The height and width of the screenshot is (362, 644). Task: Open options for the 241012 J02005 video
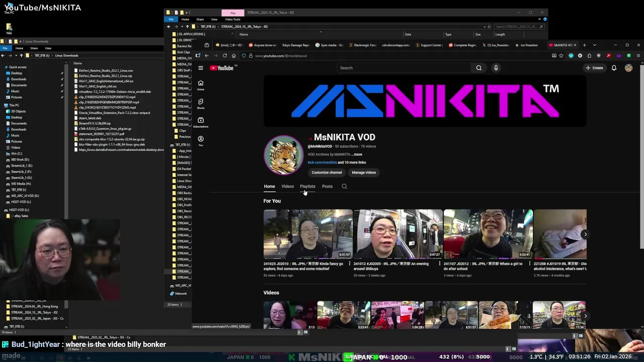(x=440, y=263)
